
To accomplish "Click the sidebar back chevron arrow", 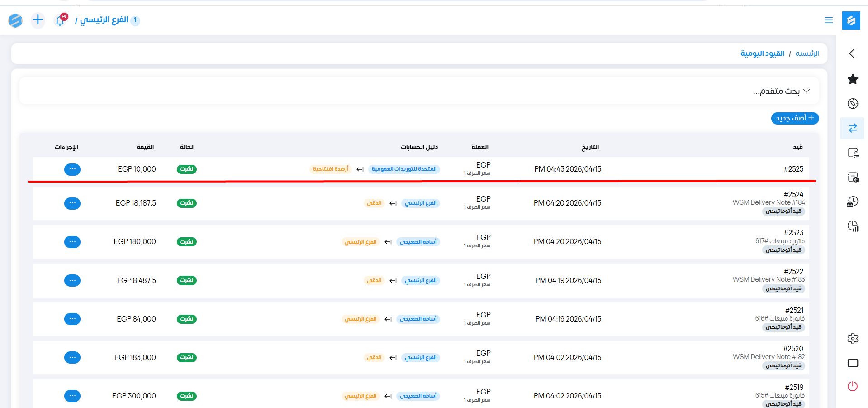I will click(852, 53).
